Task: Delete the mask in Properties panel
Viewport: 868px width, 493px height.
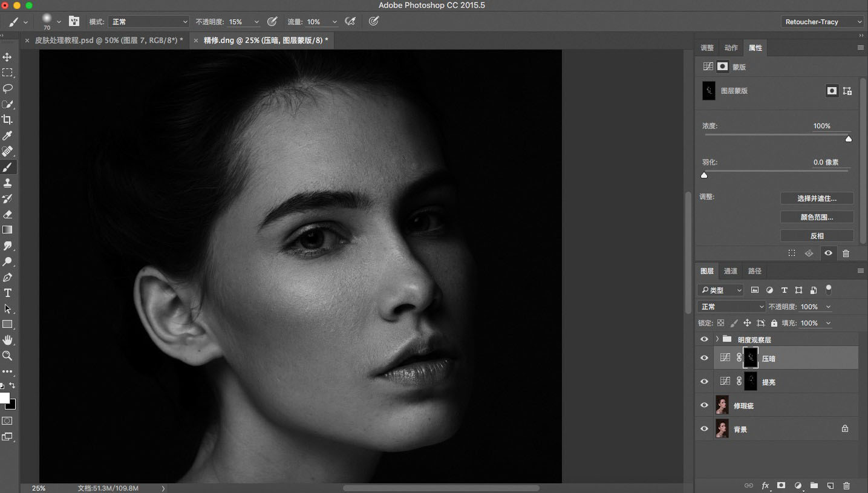Action: (x=846, y=253)
